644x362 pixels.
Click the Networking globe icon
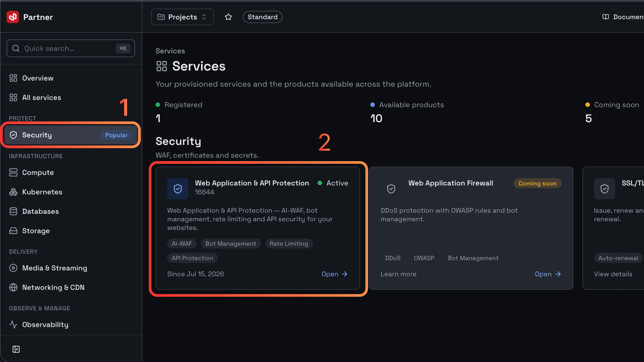tap(13, 288)
